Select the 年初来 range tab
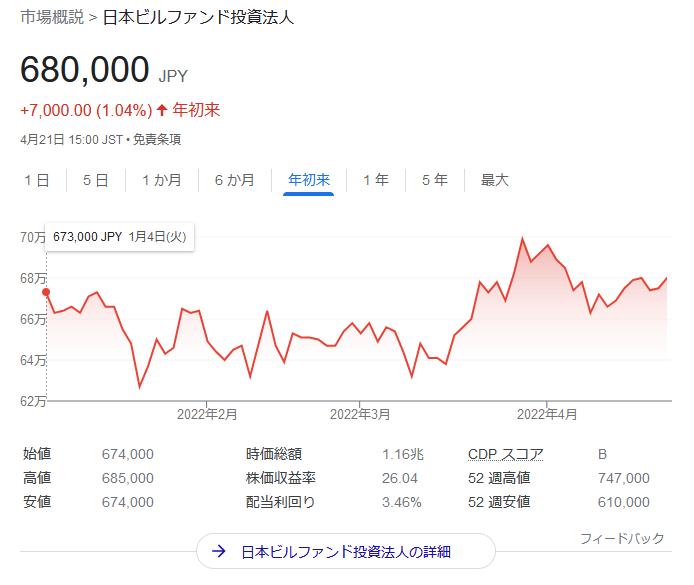The width and height of the screenshot is (694, 585). 308,180
